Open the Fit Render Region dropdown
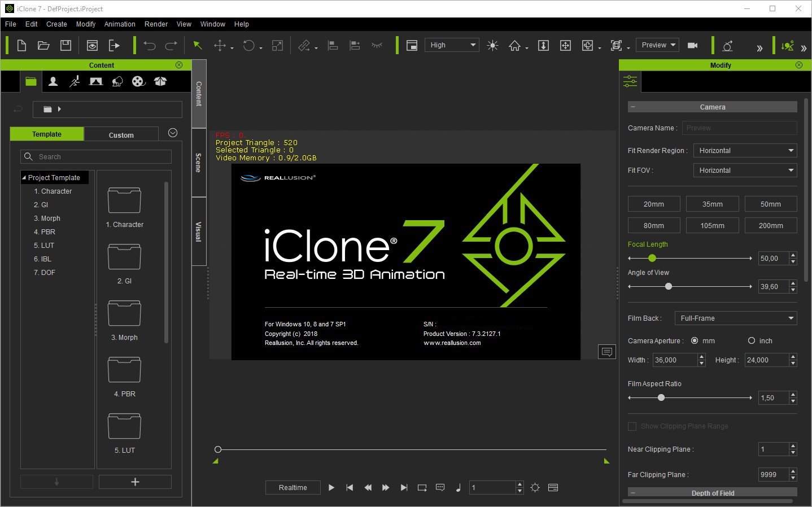Screen dimensions: 812x507 click(x=744, y=150)
